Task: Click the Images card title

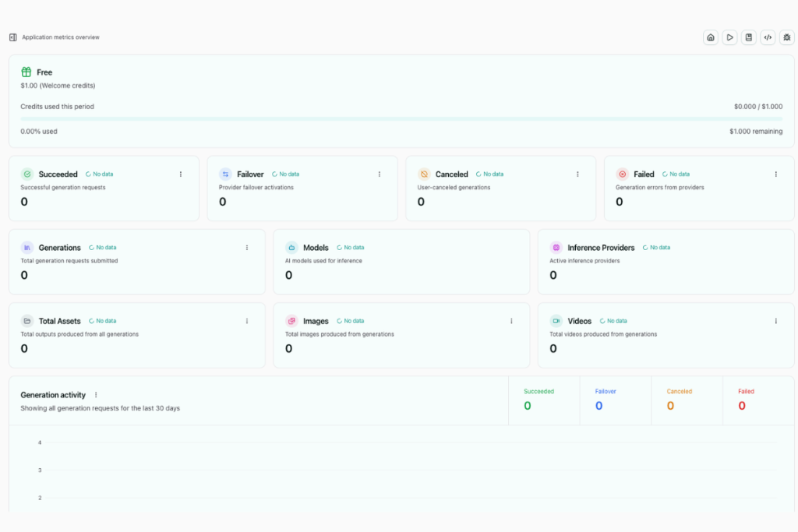Action: 316,321
